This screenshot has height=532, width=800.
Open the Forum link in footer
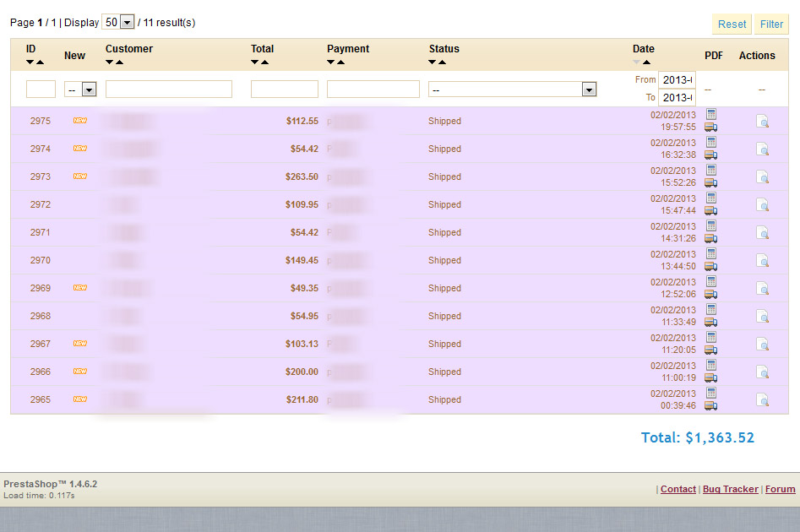coord(780,489)
